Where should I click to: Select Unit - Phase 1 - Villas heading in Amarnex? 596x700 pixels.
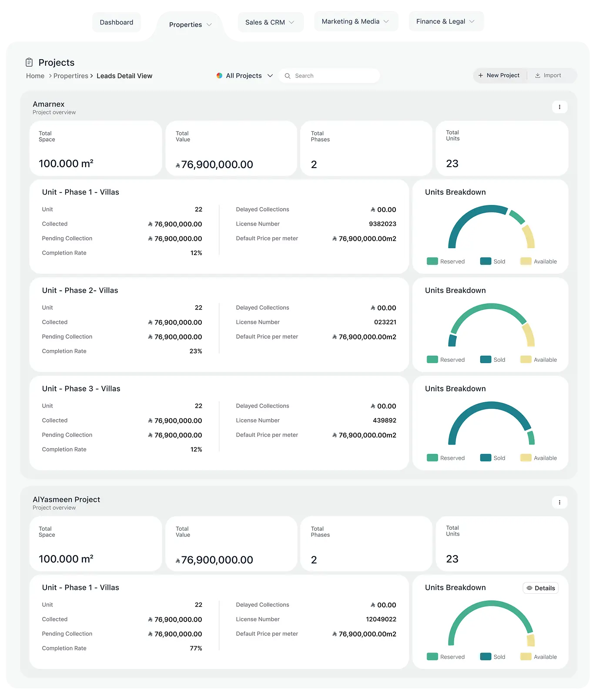pyautogui.click(x=80, y=192)
